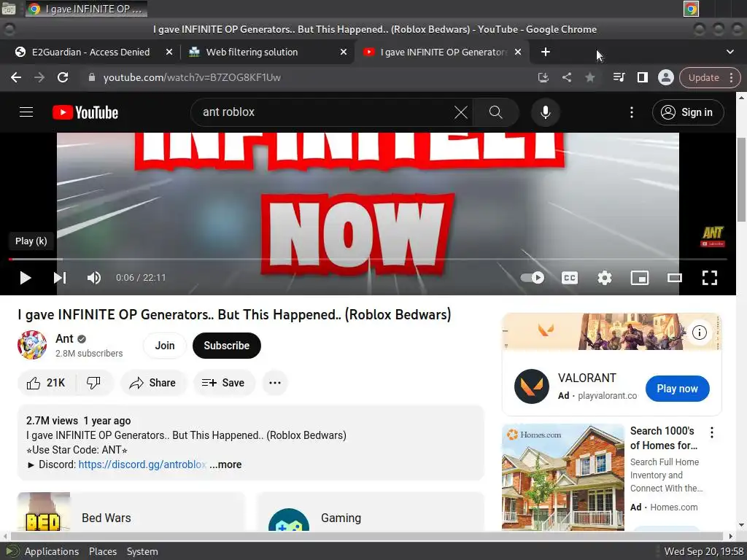Image resolution: width=747 pixels, height=560 pixels.
Task: Play the video
Action: (26, 278)
